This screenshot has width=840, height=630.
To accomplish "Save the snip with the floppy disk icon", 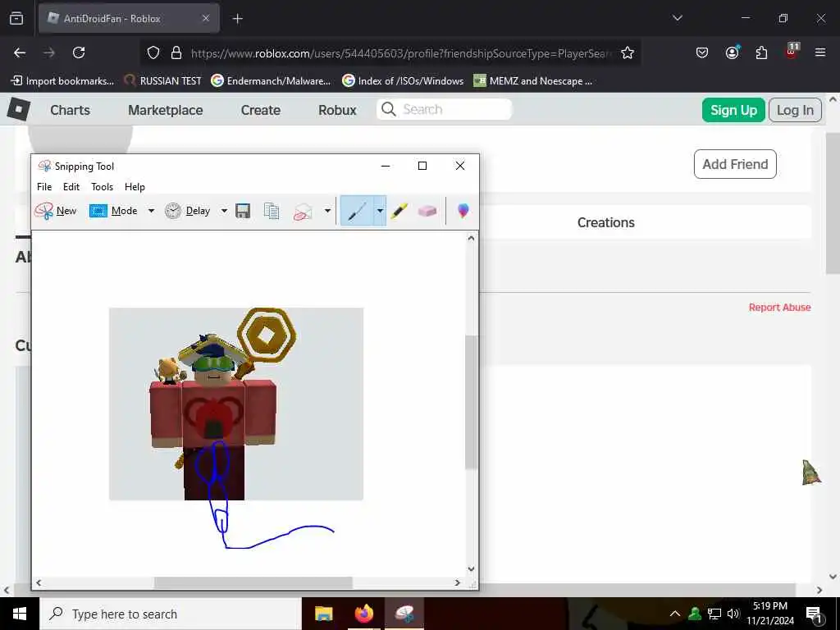I will pos(243,211).
